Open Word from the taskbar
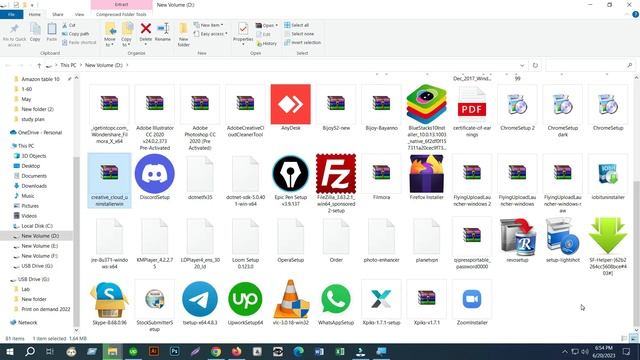Image resolution: width=640 pixels, height=360 pixels. click(319, 351)
